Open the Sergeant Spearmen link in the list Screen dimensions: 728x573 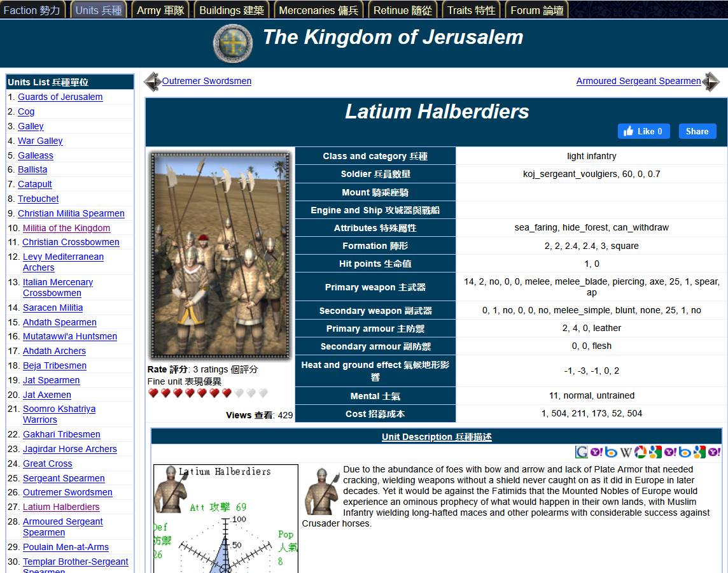[x=64, y=478]
